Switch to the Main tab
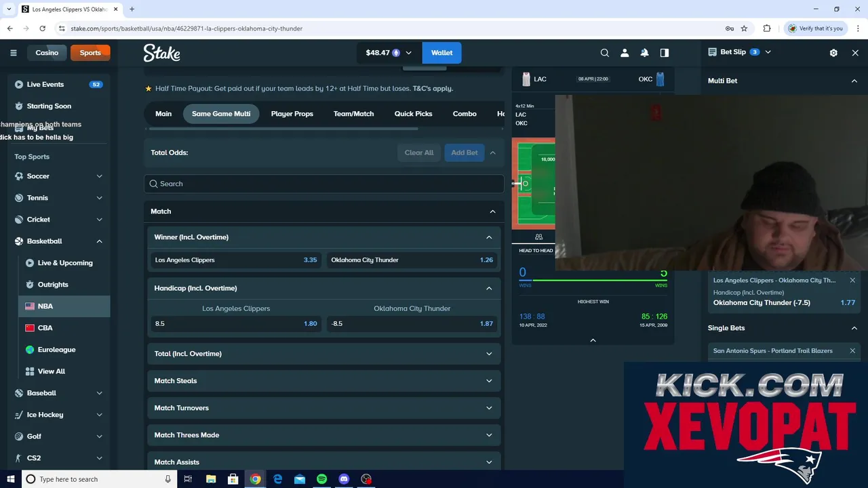The height and width of the screenshot is (488, 868). pyautogui.click(x=163, y=114)
